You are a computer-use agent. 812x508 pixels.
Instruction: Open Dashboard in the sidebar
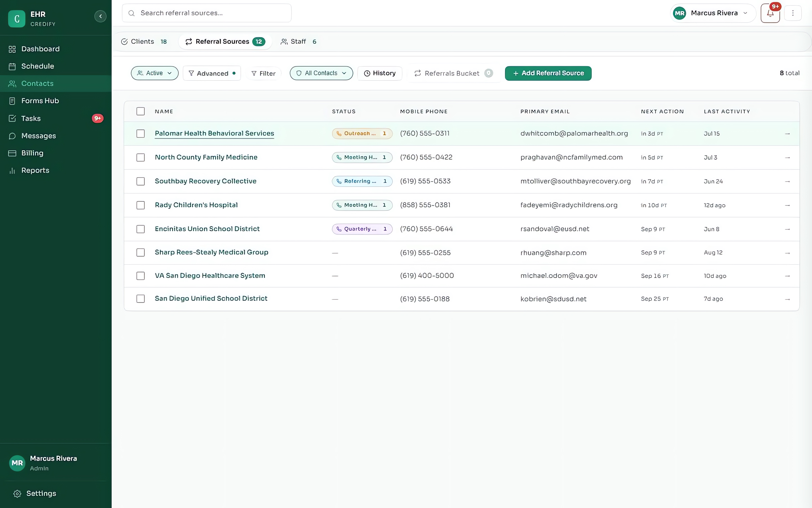click(x=56, y=49)
